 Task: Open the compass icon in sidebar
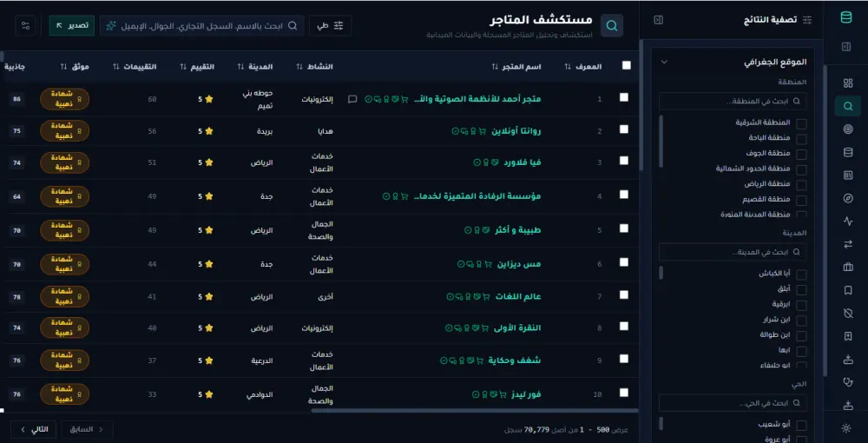click(848, 198)
